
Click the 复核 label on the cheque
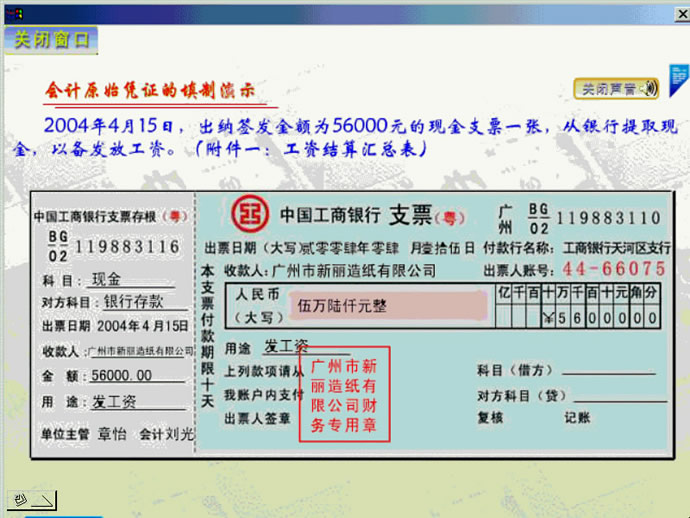coord(490,418)
